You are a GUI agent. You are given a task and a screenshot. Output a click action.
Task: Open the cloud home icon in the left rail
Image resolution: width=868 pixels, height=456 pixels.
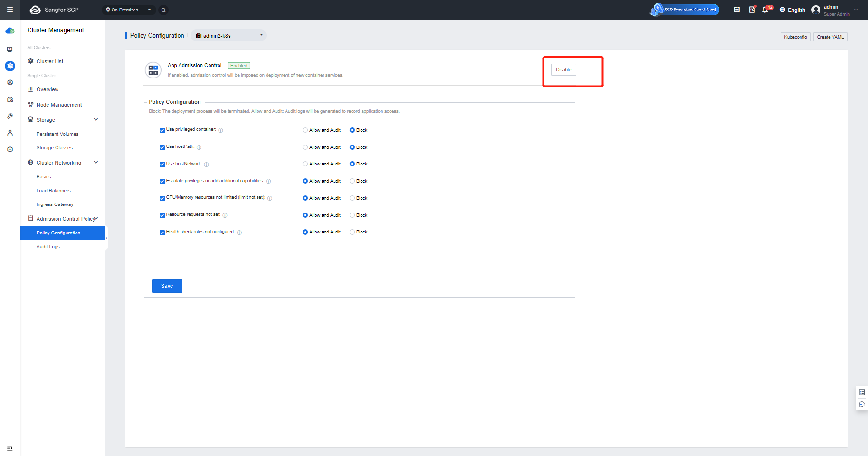point(10,31)
